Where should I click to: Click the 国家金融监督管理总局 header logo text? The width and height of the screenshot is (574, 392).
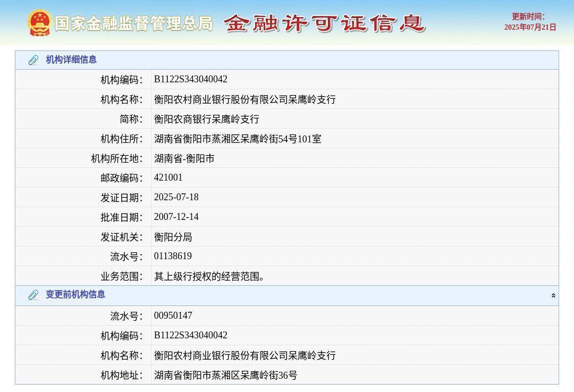point(133,23)
